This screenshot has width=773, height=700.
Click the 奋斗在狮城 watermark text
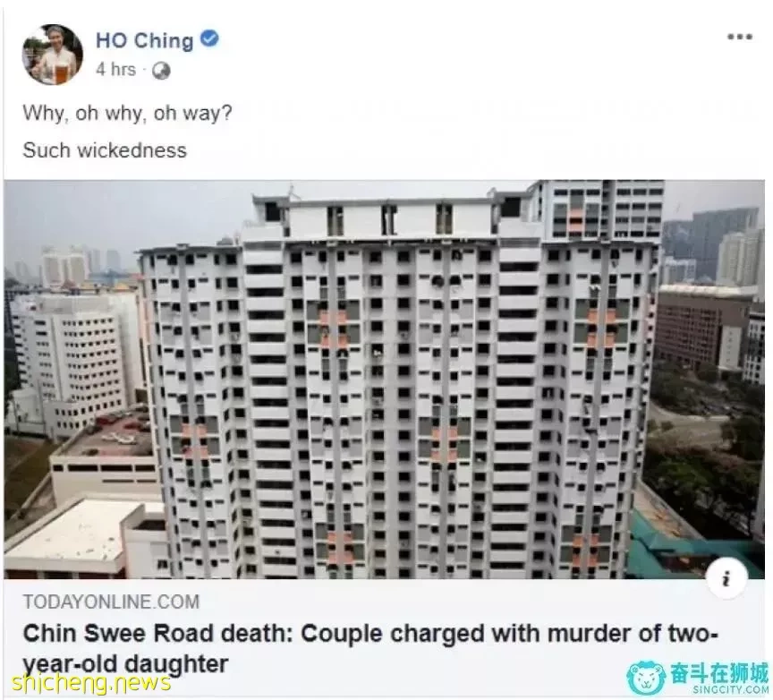click(x=718, y=673)
